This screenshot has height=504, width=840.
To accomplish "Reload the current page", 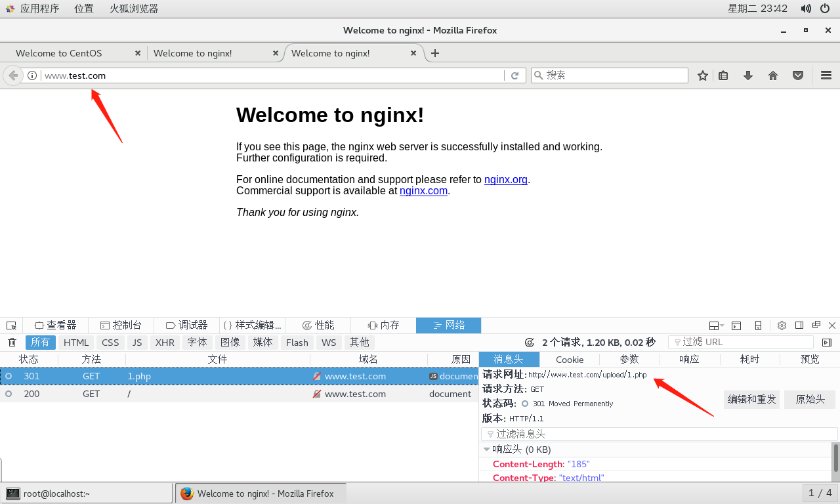I will tap(515, 75).
